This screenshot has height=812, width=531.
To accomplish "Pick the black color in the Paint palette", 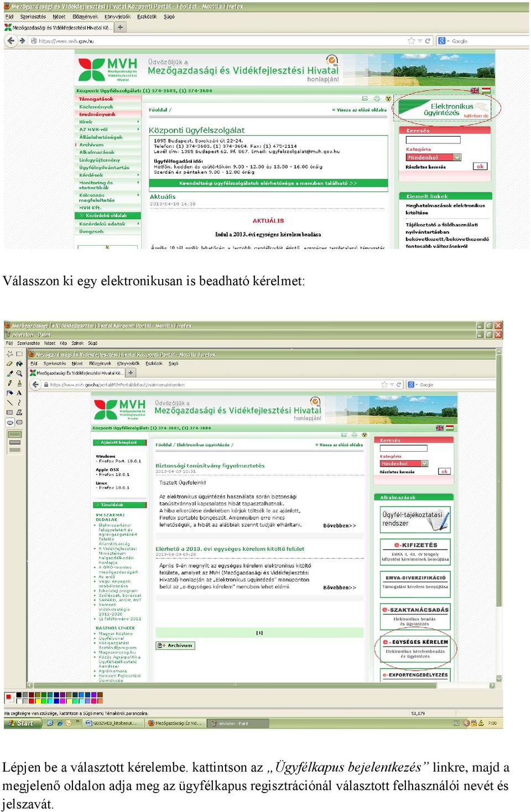I will [19, 695].
